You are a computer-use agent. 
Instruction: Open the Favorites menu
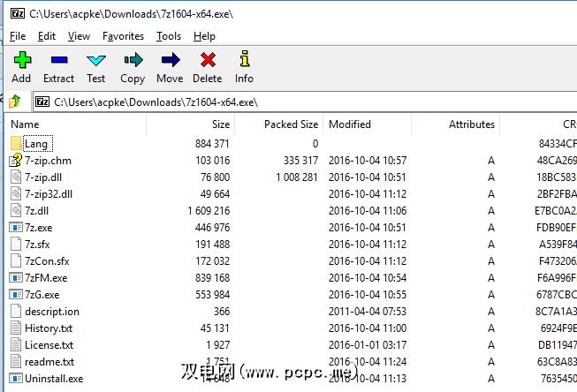124,36
